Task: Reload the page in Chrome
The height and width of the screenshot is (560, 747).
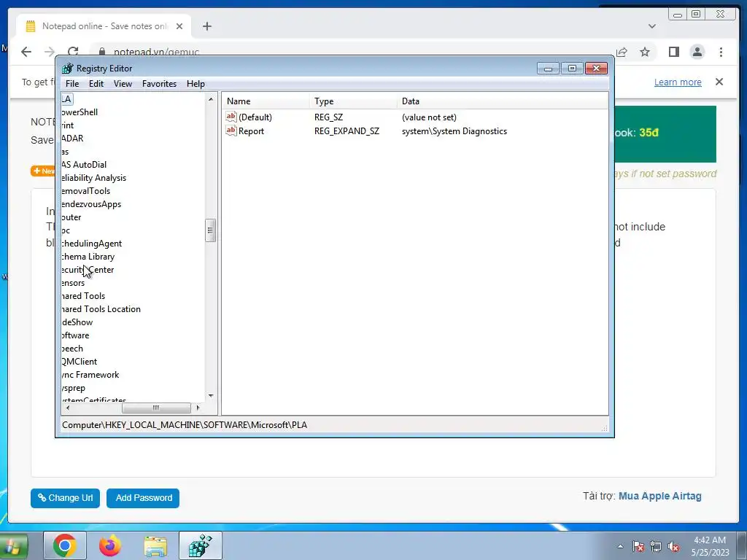Action: coord(73,52)
